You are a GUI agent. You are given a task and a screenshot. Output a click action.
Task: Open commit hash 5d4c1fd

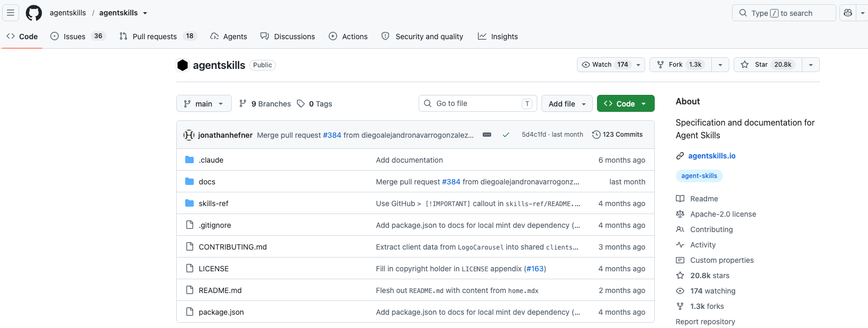(534, 135)
